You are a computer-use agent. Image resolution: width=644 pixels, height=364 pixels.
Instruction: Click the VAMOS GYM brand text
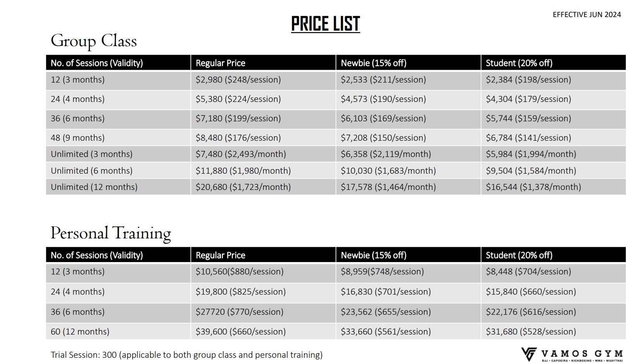[x=582, y=354]
